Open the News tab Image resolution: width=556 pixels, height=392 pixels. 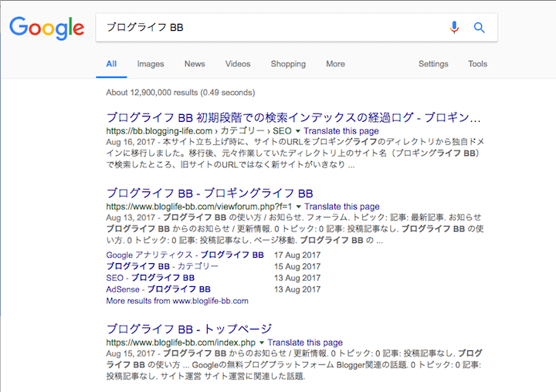[195, 64]
